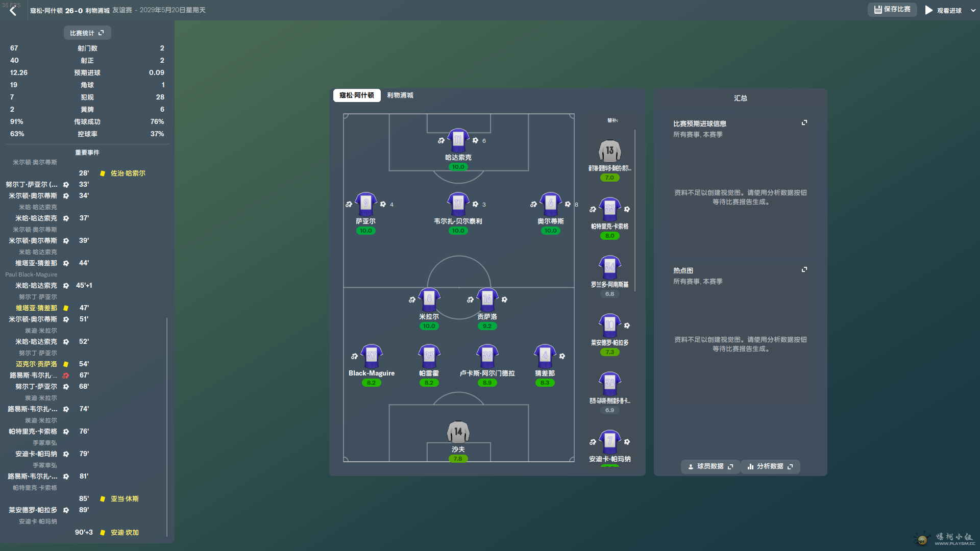Switch to the 利物浦城 team tab
Viewport: 980px width, 551px height.
click(400, 95)
